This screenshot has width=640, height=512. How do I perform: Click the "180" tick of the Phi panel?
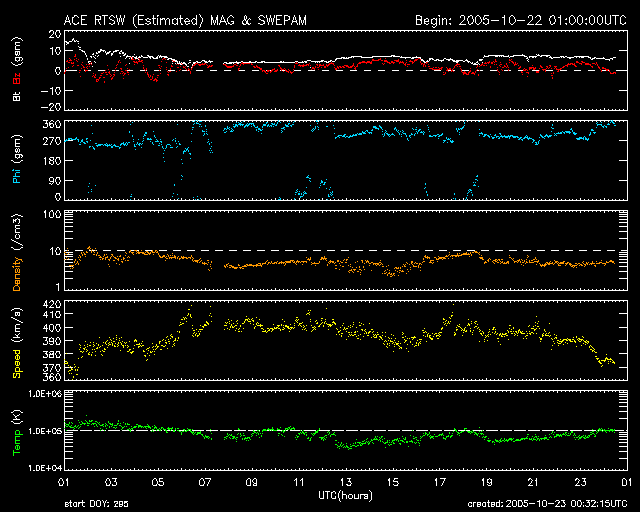52,161
